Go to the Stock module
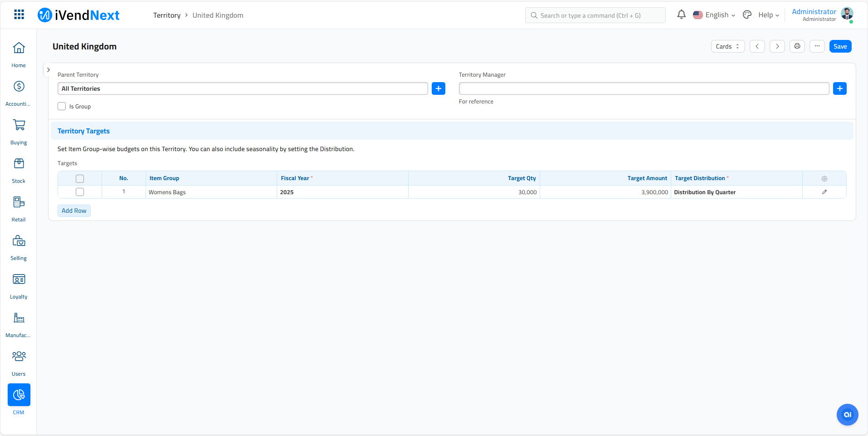Viewport: 868px width, 436px height. tap(19, 170)
